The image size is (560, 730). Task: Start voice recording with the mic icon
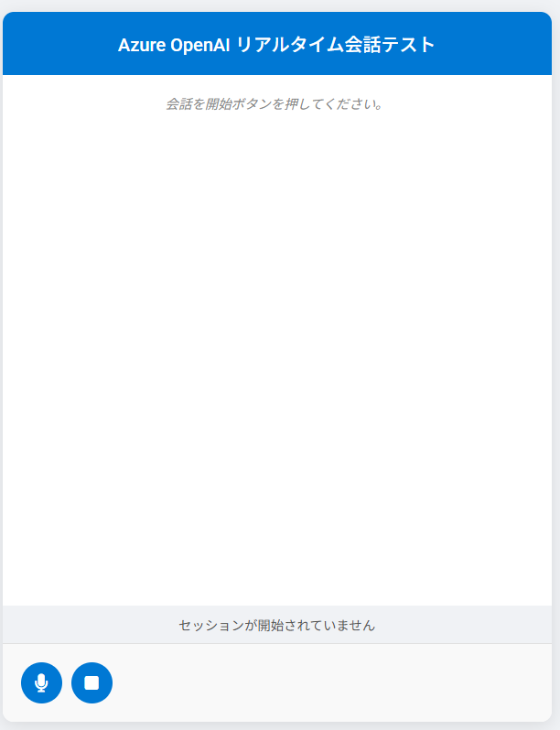41,682
